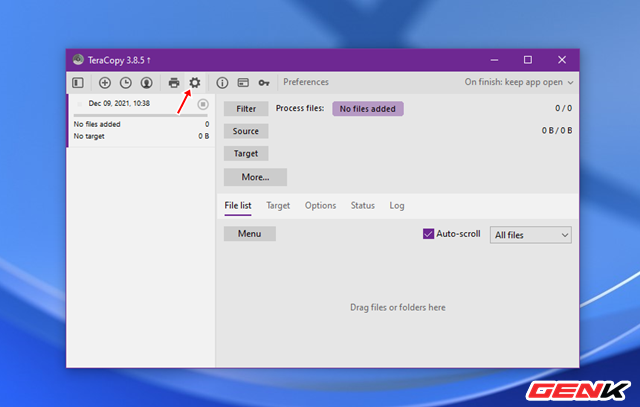Open the All files filter dropdown
640x407 pixels.
[x=531, y=235]
